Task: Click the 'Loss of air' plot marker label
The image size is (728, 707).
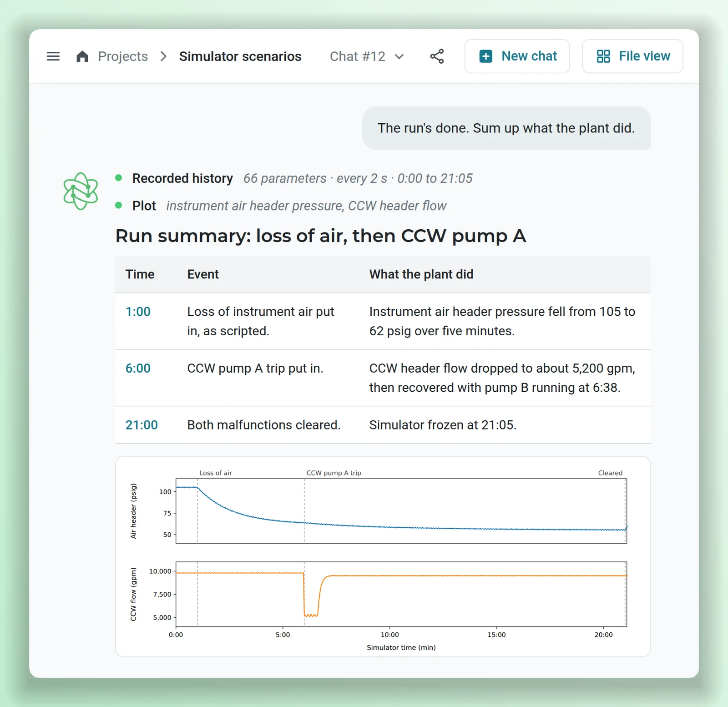Action: (x=216, y=473)
